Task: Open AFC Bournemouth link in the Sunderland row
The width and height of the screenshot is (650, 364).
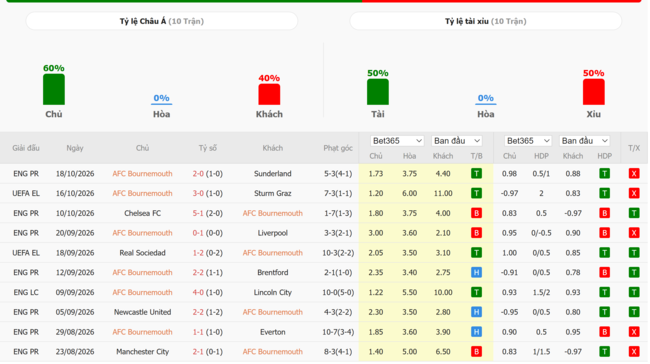Action: tap(142, 174)
